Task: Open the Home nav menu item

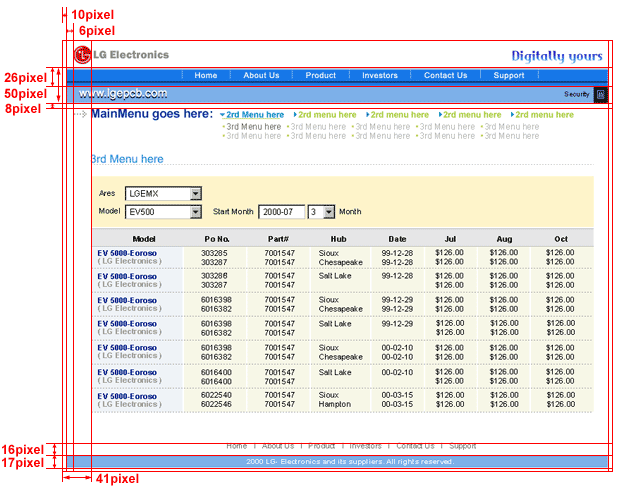Action: (x=206, y=75)
